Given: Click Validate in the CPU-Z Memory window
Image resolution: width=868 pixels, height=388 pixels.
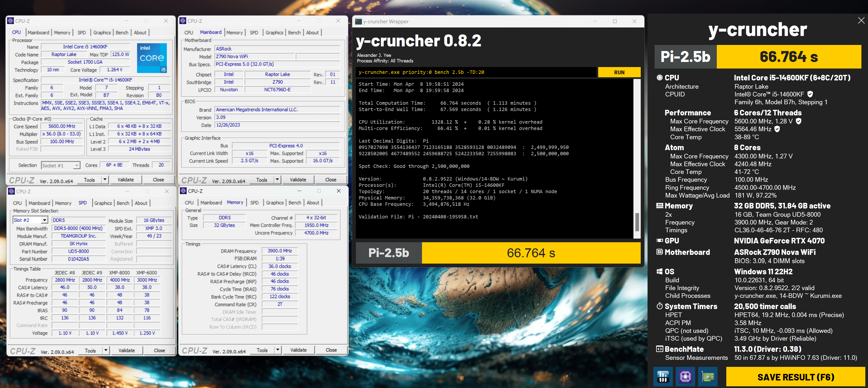Looking at the screenshot, I should [298, 350].
